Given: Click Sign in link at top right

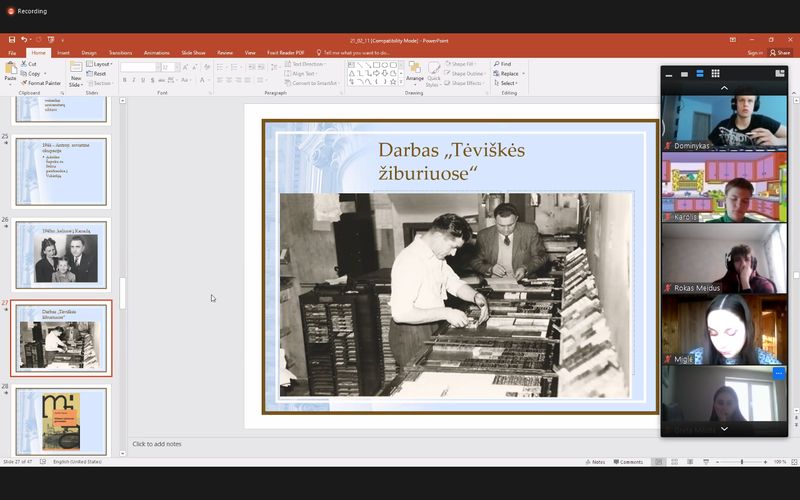Looking at the screenshot, I should (x=755, y=52).
